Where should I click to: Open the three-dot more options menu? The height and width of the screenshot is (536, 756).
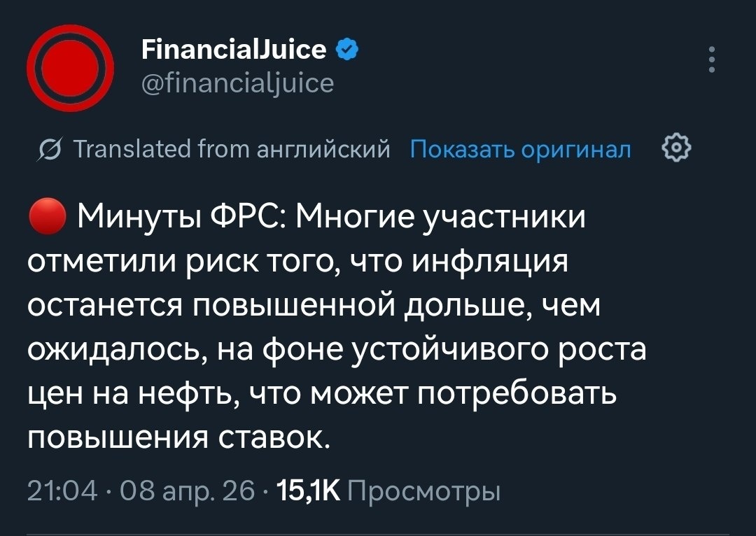tap(711, 59)
